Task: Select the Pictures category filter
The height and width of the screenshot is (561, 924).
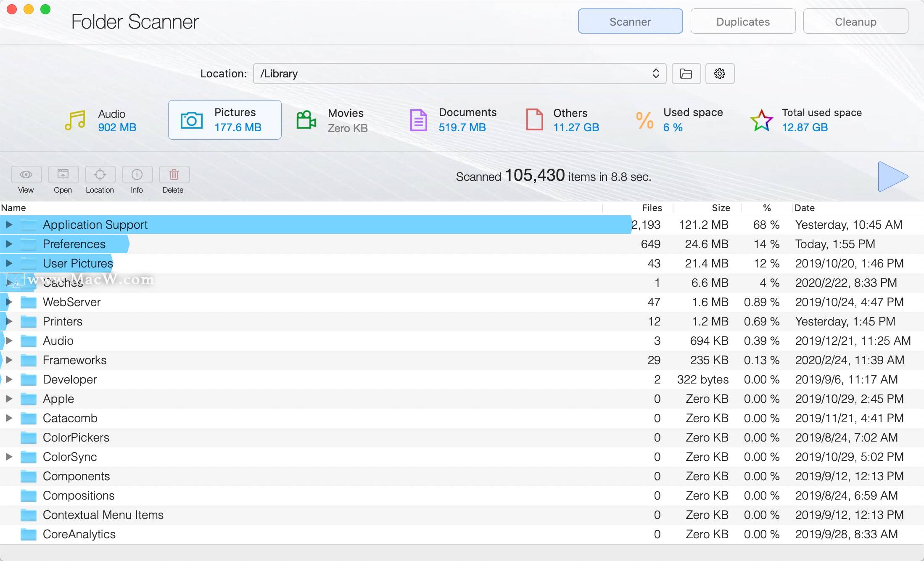Action: pos(225,120)
